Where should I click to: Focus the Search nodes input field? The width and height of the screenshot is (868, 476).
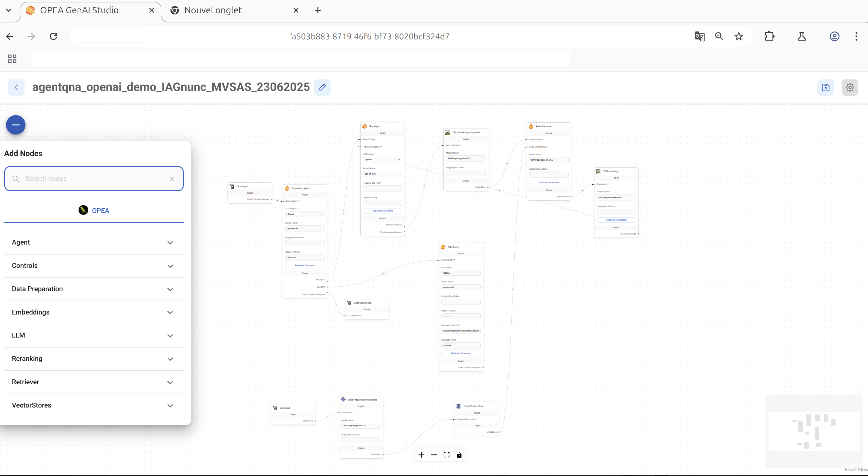94,179
